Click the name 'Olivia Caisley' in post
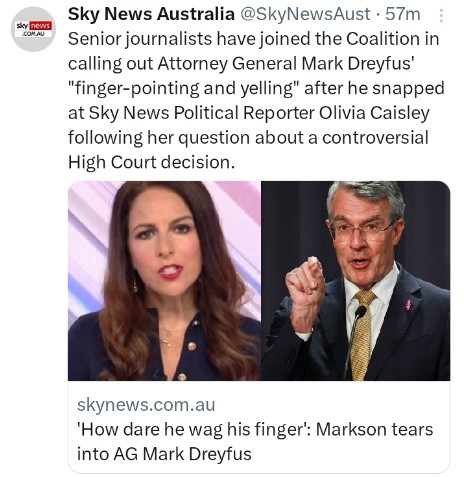The image size is (464, 477). pyautogui.click(x=374, y=113)
